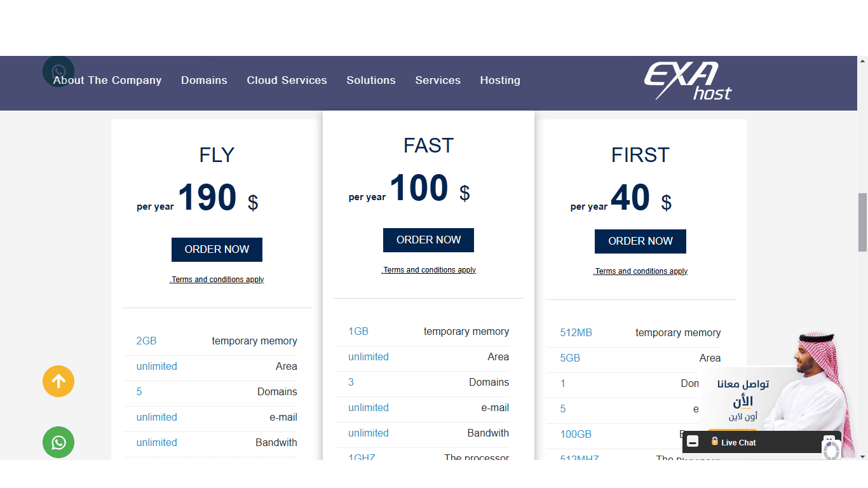
Task: Click the scroll-up arrow of page scrollbar
Action: pyautogui.click(x=862, y=62)
